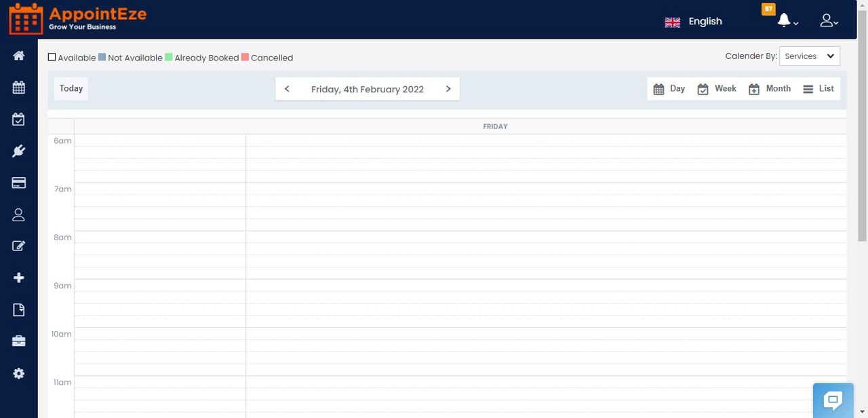The height and width of the screenshot is (418, 868).
Task: Click the Already Booked green swatch
Action: [x=168, y=57]
